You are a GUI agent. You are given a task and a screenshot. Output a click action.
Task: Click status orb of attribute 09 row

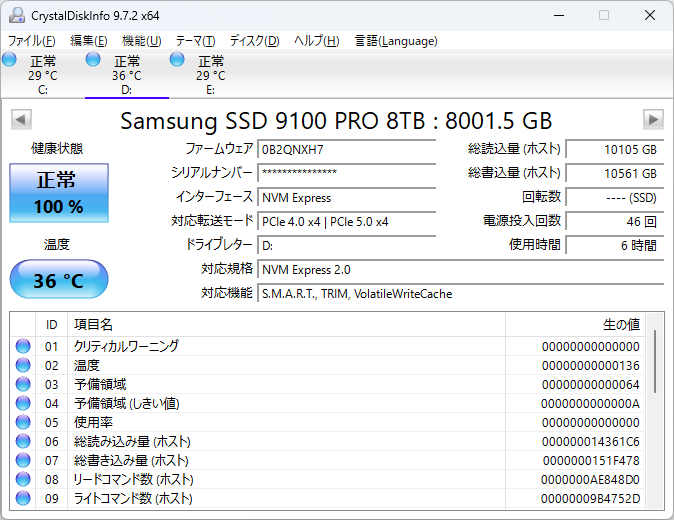tap(23, 499)
